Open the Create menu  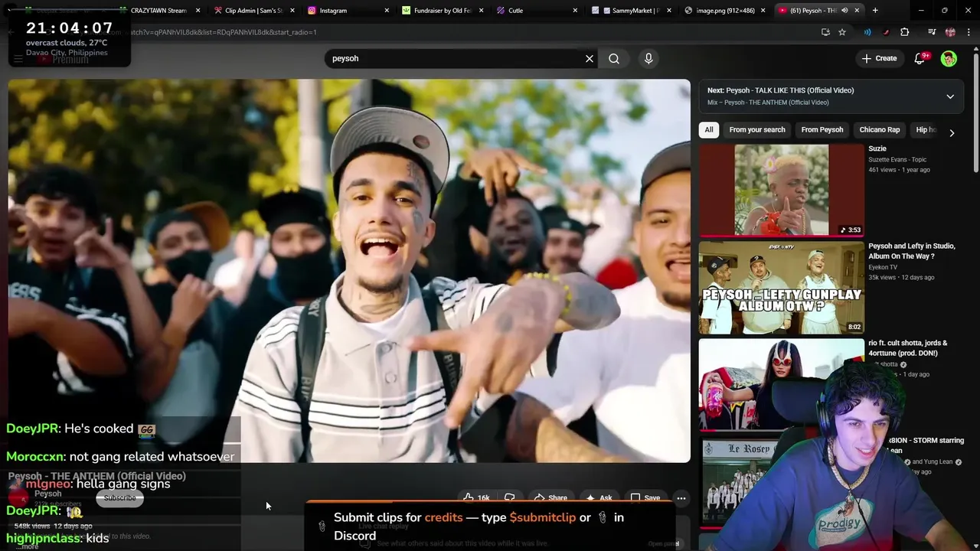pyautogui.click(x=879, y=59)
